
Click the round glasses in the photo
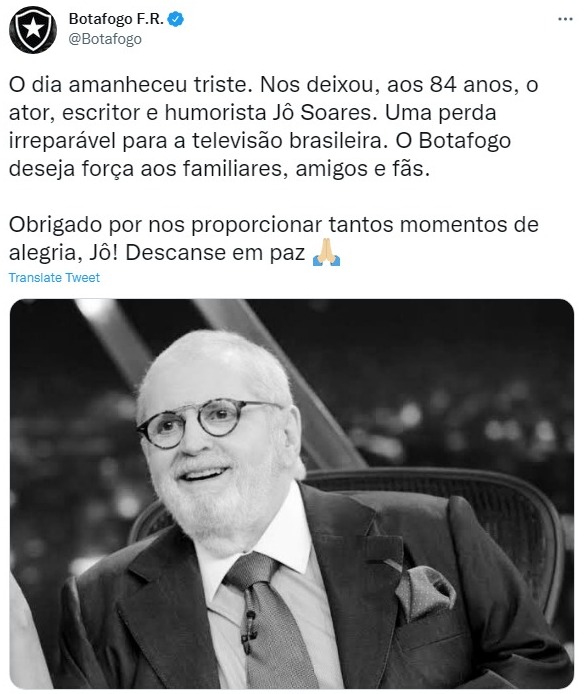pos(208,423)
